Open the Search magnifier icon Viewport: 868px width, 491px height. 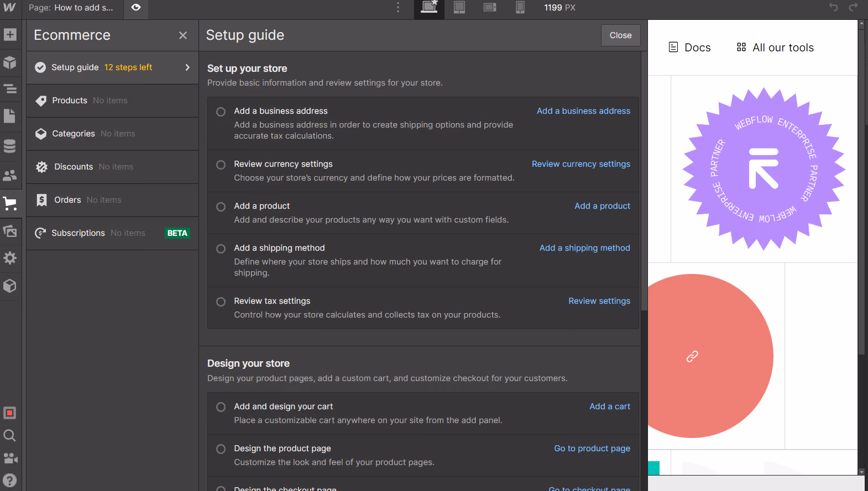click(10, 436)
